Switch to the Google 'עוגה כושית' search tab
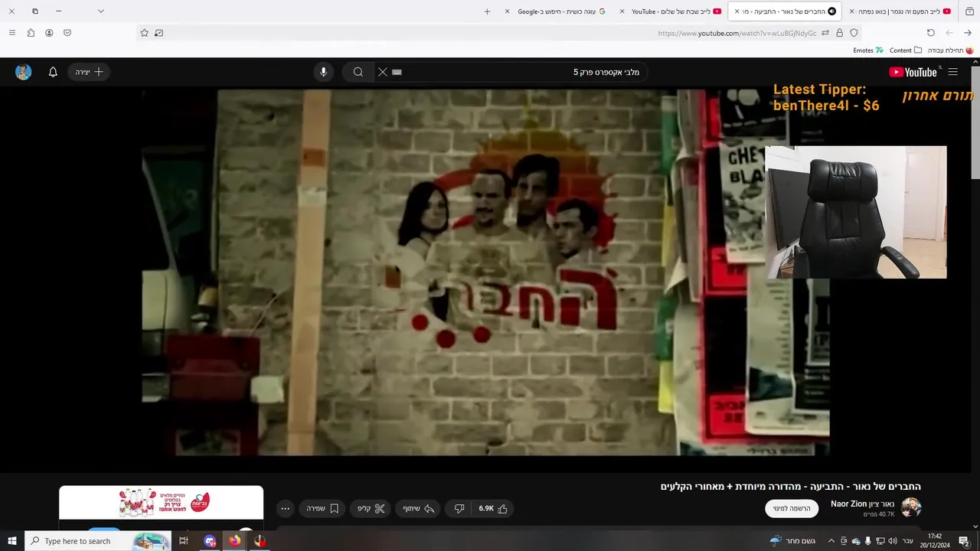 [557, 11]
